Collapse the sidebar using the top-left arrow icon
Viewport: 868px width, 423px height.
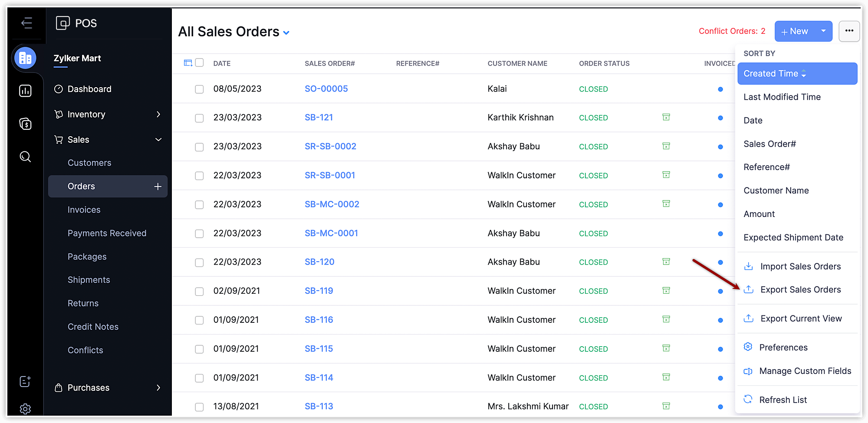coord(26,23)
